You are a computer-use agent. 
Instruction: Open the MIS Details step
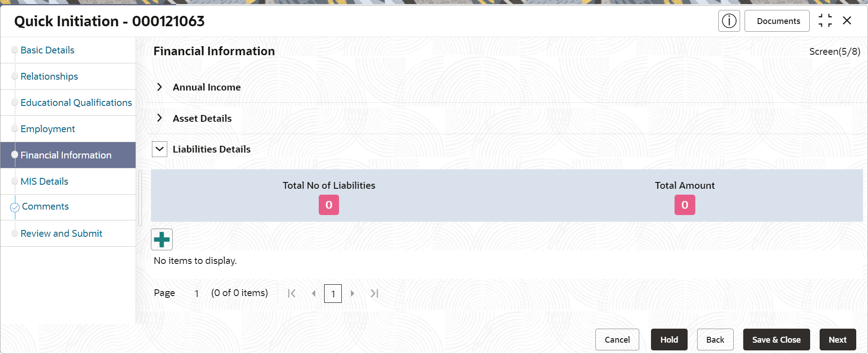[44, 182]
